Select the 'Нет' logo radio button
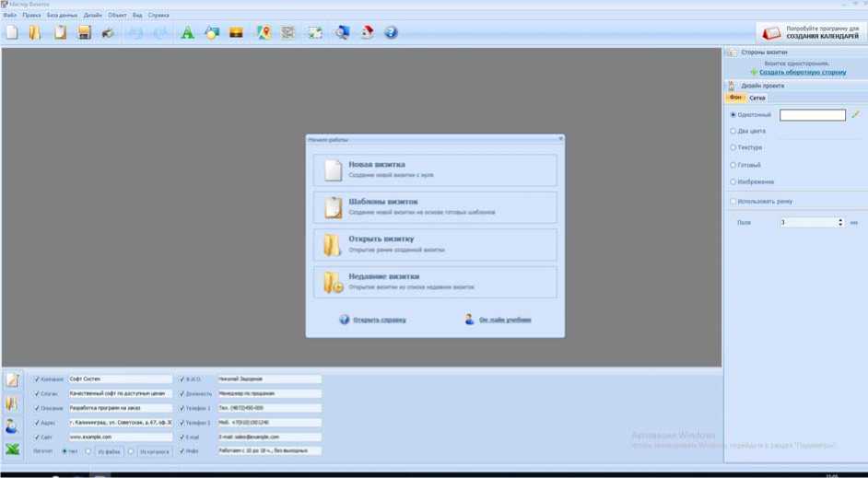This screenshot has width=868, height=478. [65, 451]
